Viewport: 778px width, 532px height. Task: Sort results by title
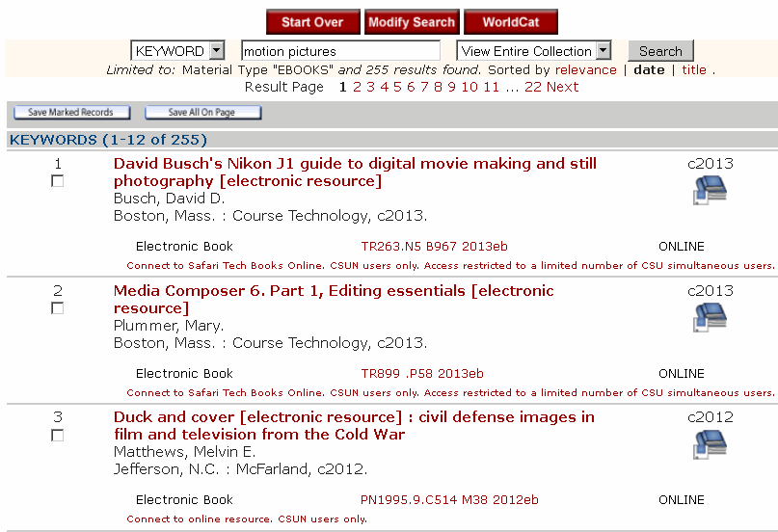pos(694,69)
